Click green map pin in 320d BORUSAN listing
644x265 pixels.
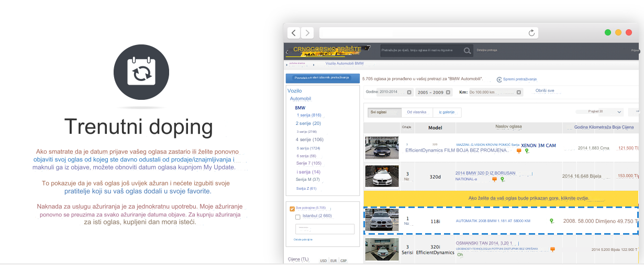(x=502, y=179)
